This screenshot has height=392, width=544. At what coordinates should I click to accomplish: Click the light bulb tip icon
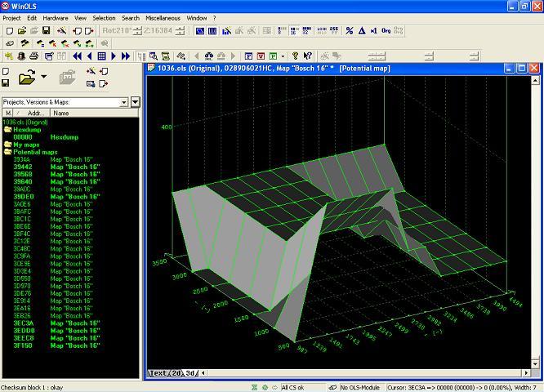(295, 56)
